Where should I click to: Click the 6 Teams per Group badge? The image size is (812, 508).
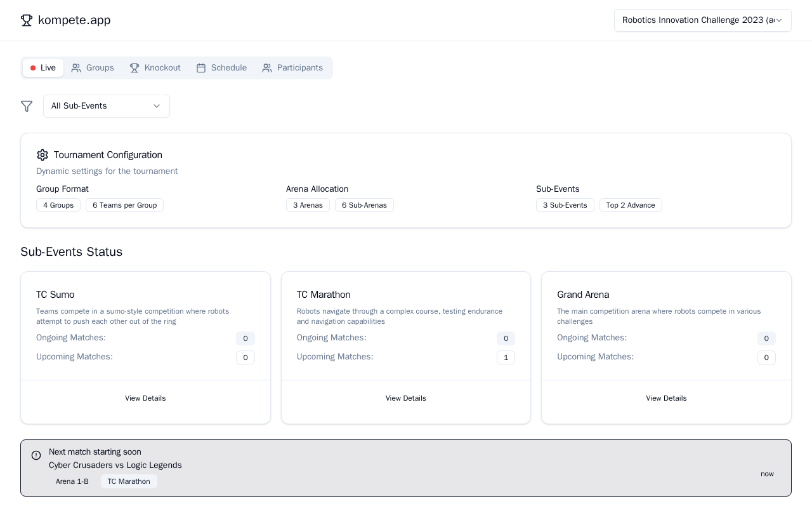tap(124, 205)
